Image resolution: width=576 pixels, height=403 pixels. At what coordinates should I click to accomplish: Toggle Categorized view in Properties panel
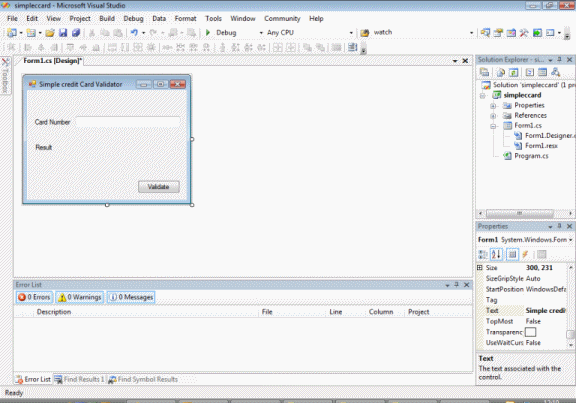pos(483,254)
